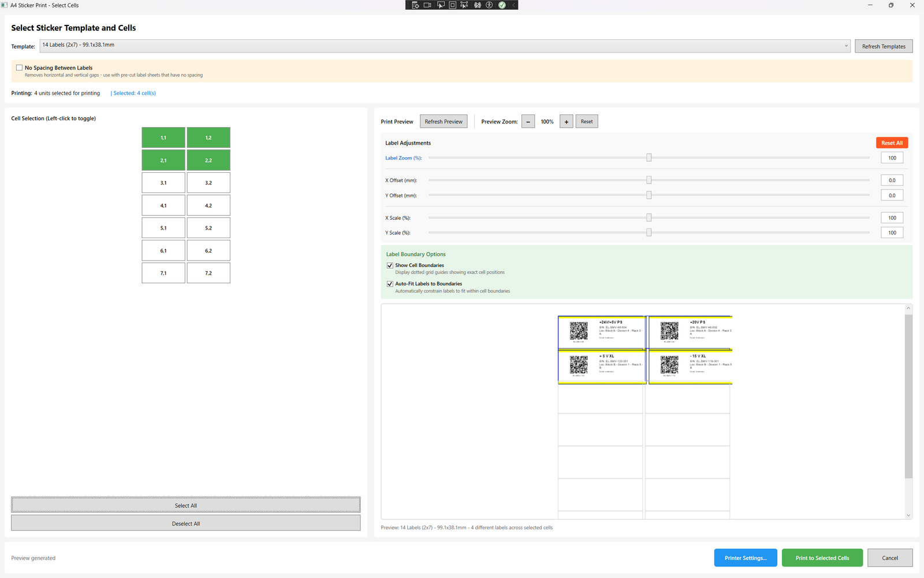
Task: Click the A4 Sticker Print title bar icon
Action: click(x=5, y=5)
